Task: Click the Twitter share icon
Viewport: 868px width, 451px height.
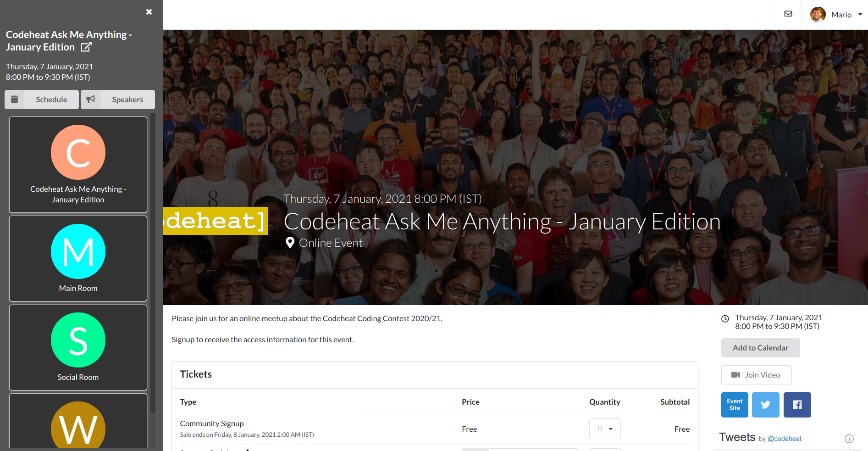Action: click(x=765, y=405)
